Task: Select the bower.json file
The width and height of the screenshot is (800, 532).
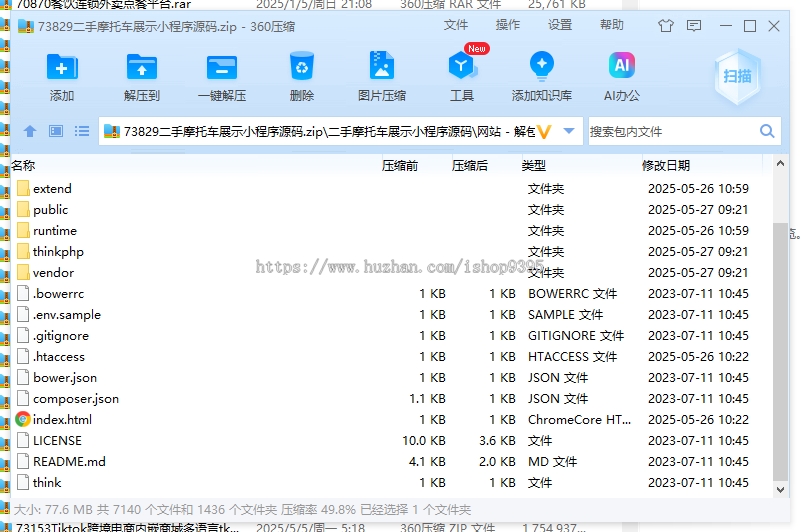Action: 65,378
